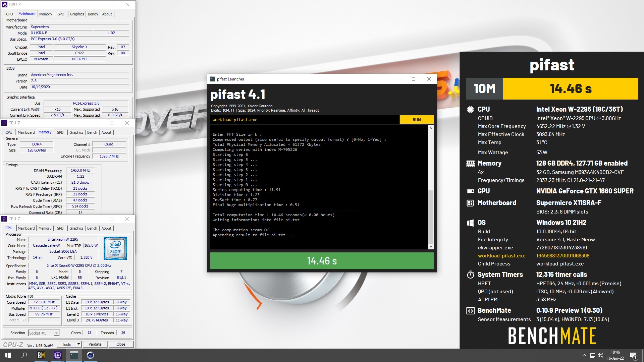Open the notification center icon
Viewport: 644px width, 362px height.
(x=633, y=355)
